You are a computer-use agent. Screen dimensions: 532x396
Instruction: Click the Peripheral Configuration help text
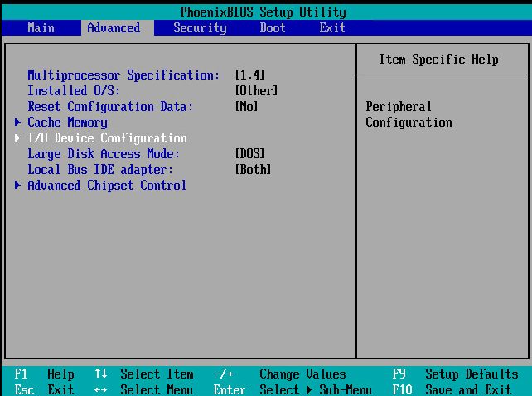tap(409, 114)
